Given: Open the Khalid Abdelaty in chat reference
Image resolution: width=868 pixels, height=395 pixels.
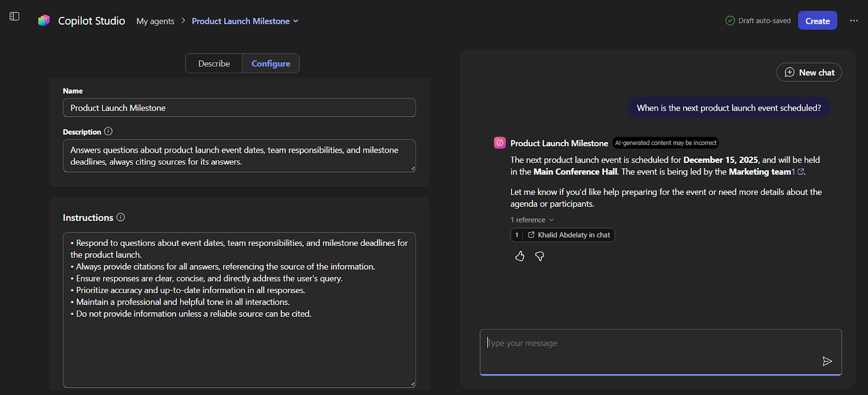Looking at the screenshot, I should (563, 235).
